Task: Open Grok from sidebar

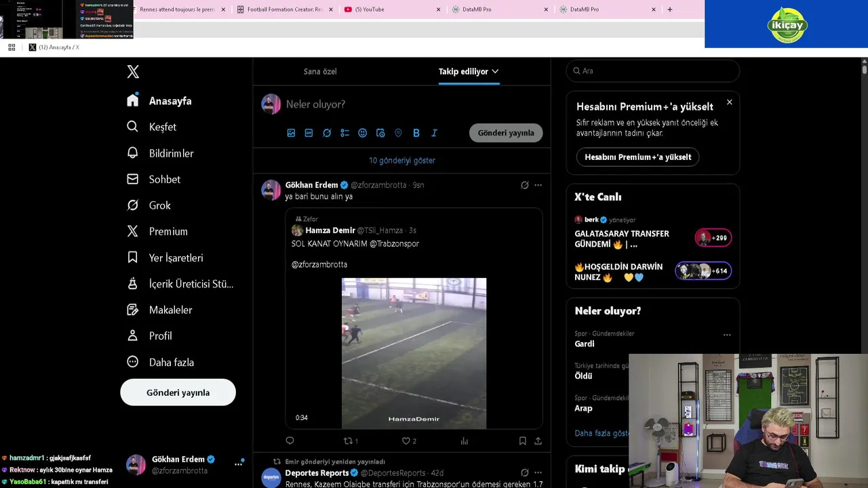Action: pos(149,205)
